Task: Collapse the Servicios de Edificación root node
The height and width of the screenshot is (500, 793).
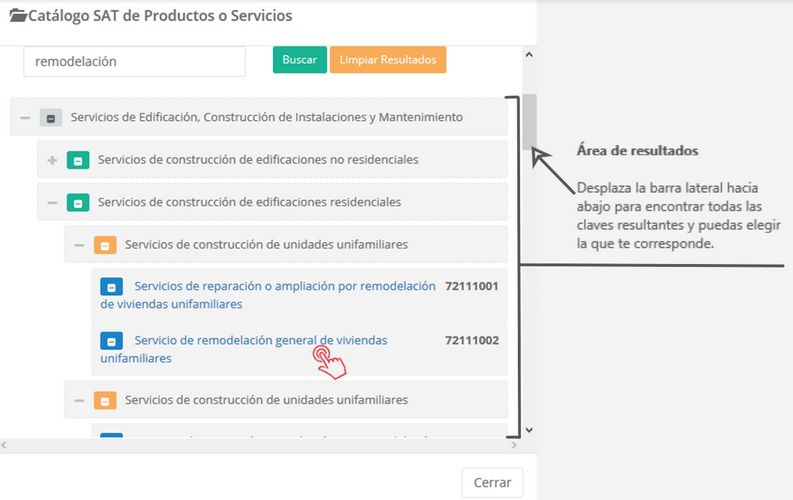Action: (25, 118)
